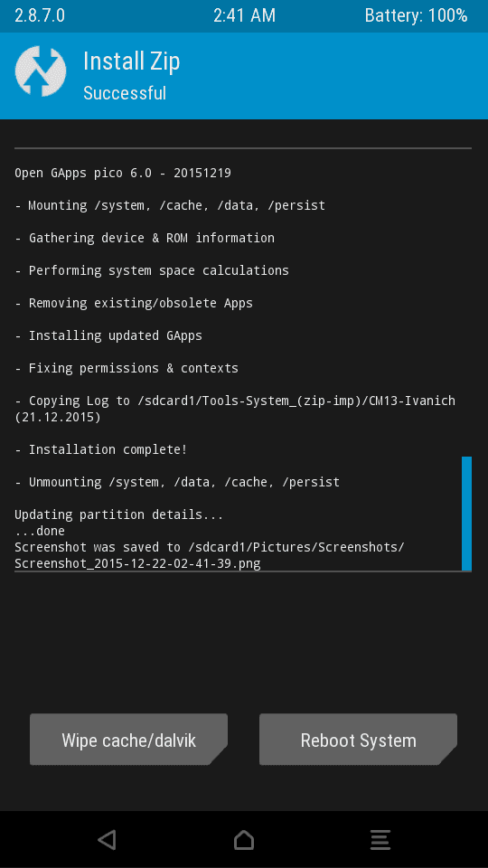Click the 2:41 AM clock
The image size is (488, 868).
click(244, 15)
